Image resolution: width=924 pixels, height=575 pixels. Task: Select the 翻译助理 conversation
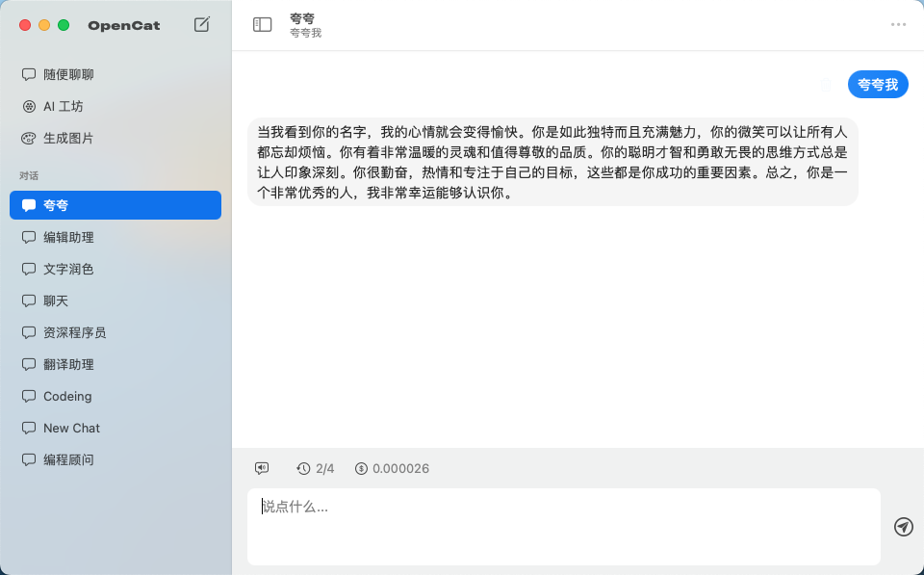pos(67,364)
